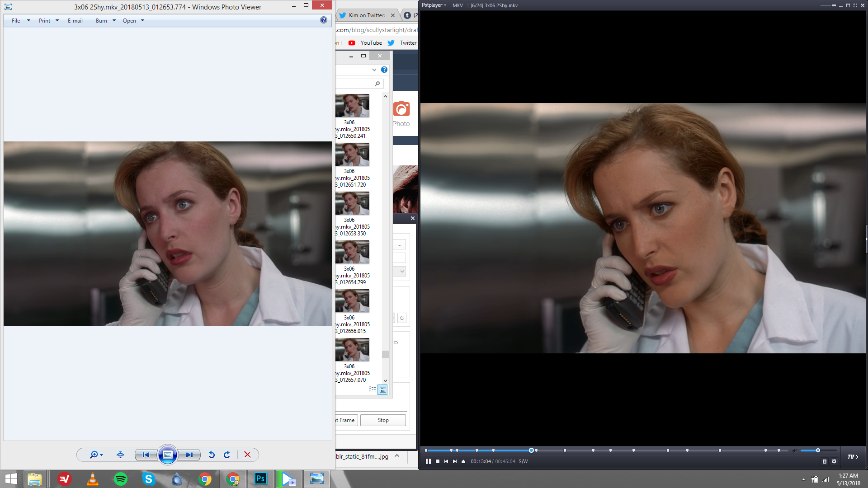Screen dimensions: 868x488
Task: Open the dropdown combo box in capture dialog
Action: tap(399, 272)
